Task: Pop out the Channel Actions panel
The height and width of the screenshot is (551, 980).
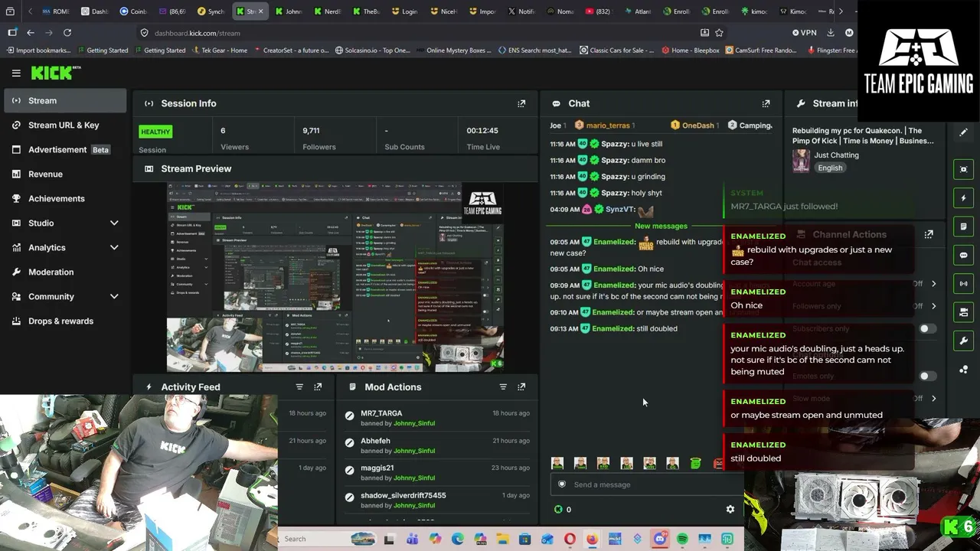Action: point(929,235)
